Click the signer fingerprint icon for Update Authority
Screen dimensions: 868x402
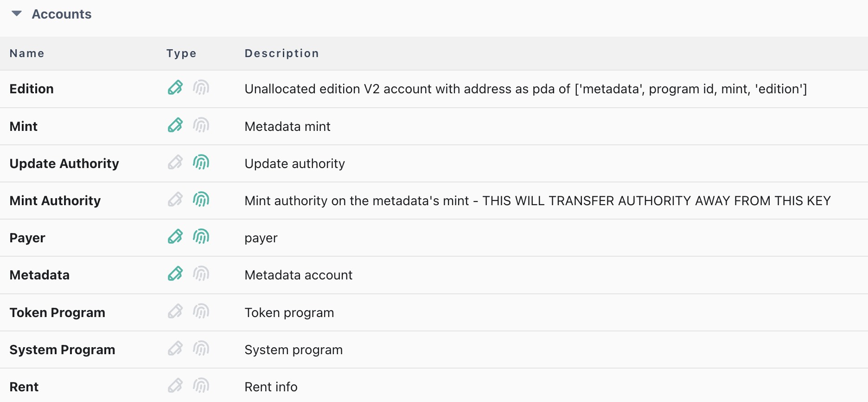point(201,162)
